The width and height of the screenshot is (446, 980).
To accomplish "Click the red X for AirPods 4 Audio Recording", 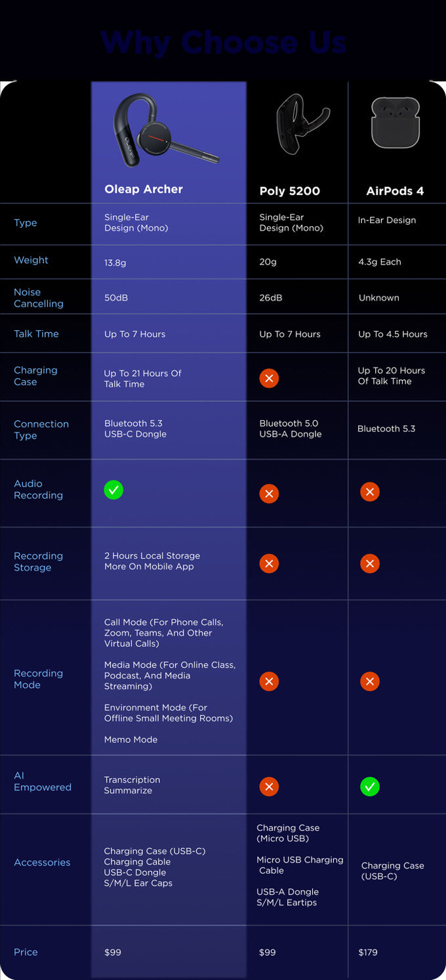I will (370, 492).
